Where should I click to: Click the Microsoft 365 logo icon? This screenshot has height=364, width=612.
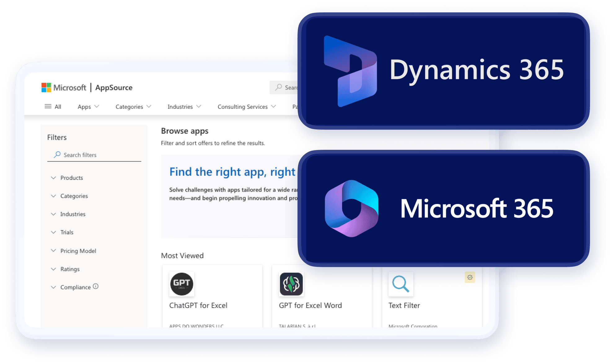click(351, 208)
